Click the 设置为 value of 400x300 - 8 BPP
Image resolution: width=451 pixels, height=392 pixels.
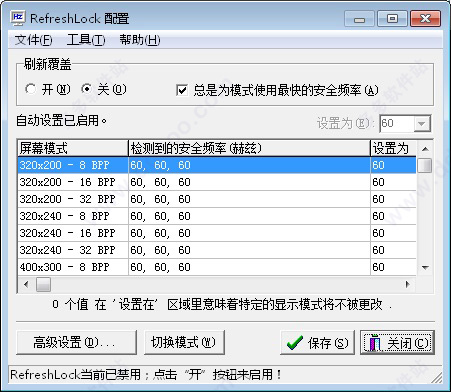(393, 267)
